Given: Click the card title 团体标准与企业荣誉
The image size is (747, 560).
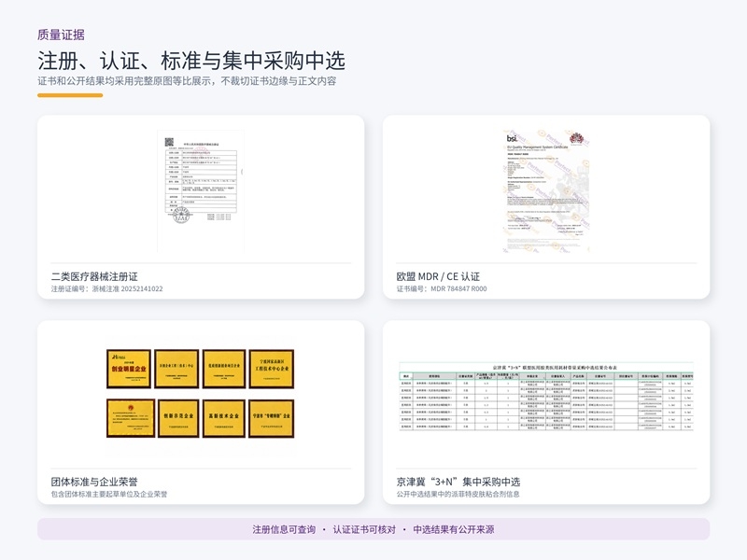Looking at the screenshot, I should tap(95, 482).
